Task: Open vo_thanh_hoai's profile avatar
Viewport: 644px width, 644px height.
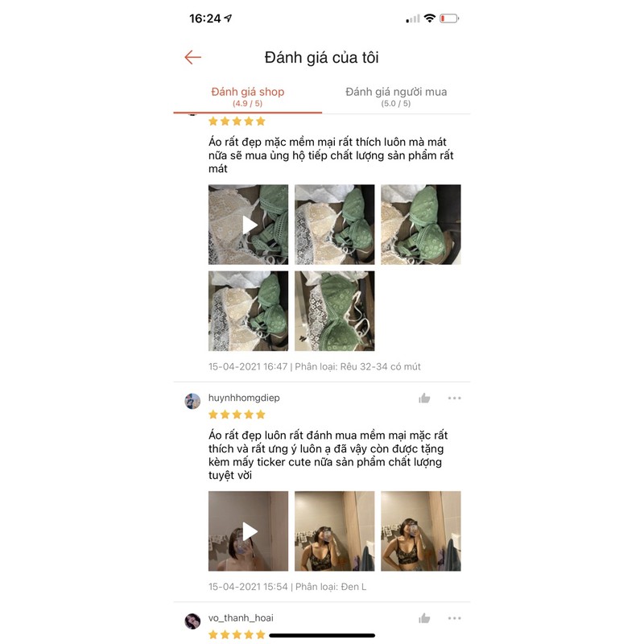Action: pyautogui.click(x=192, y=621)
